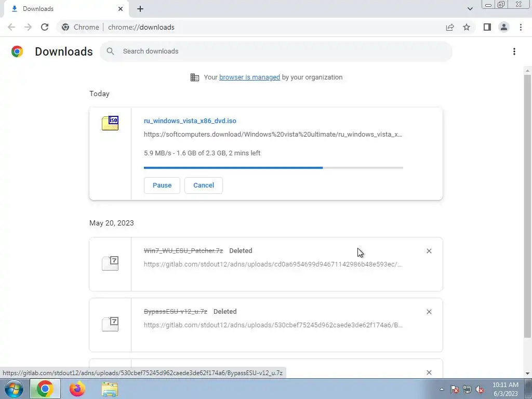Open the tab search dropdown
Viewport: 532px width, 399px height.
(470, 9)
